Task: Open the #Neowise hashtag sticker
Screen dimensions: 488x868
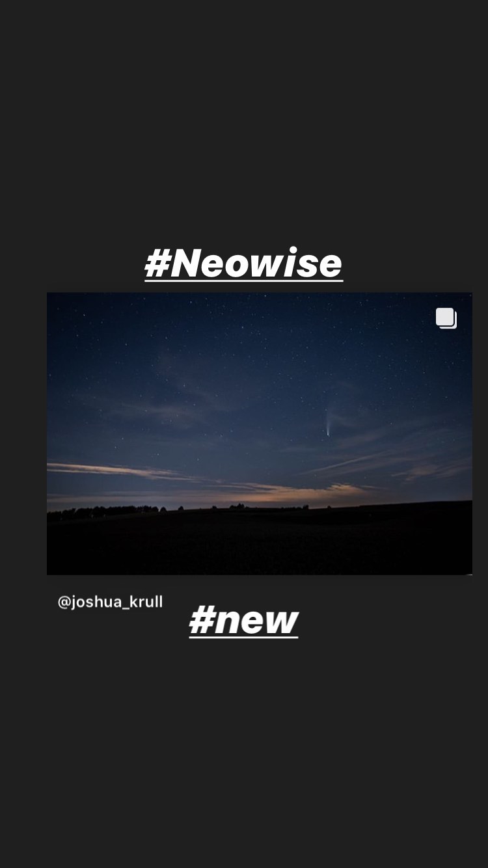Action: coord(244,264)
